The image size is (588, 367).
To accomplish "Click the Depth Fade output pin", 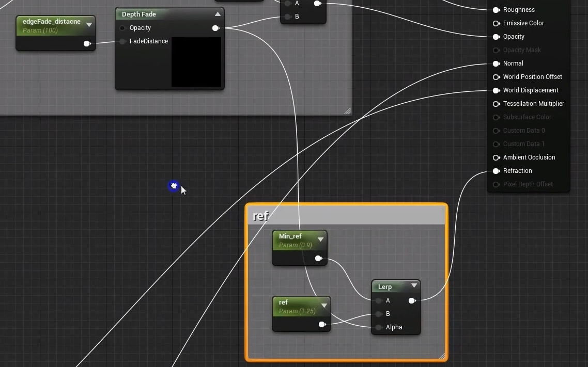I will [215, 28].
